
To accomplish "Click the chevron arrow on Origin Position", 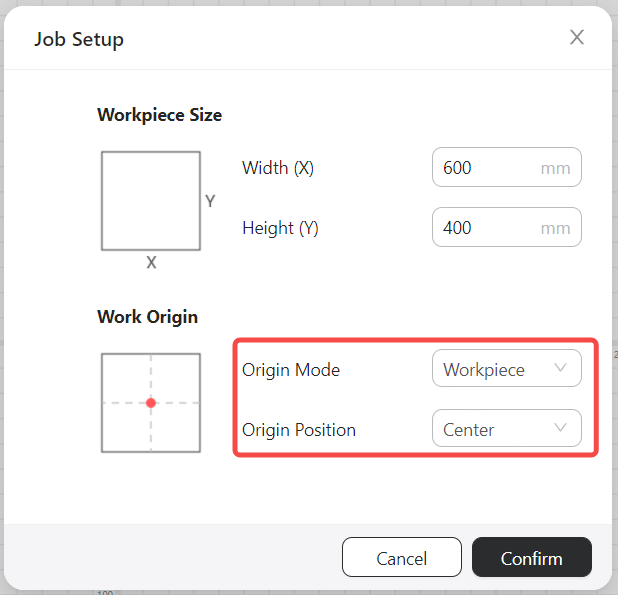I will point(560,428).
